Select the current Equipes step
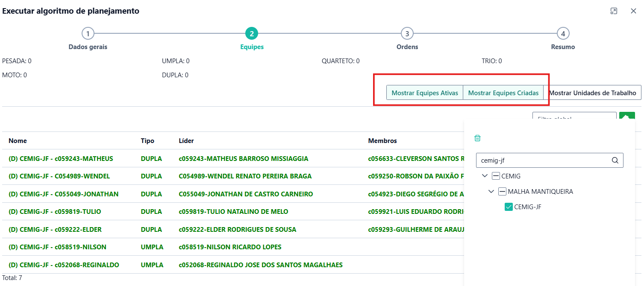 pyautogui.click(x=252, y=34)
